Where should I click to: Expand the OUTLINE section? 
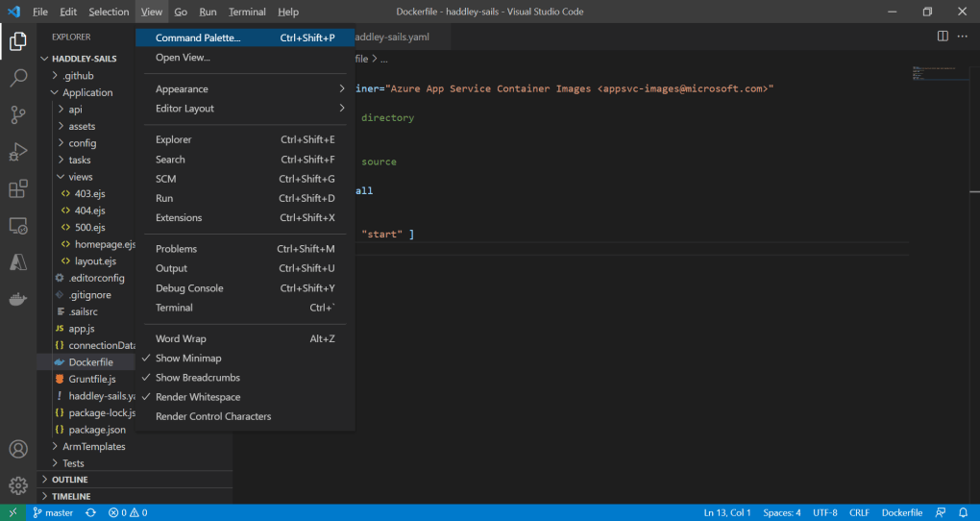pyautogui.click(x=69, y=480)
